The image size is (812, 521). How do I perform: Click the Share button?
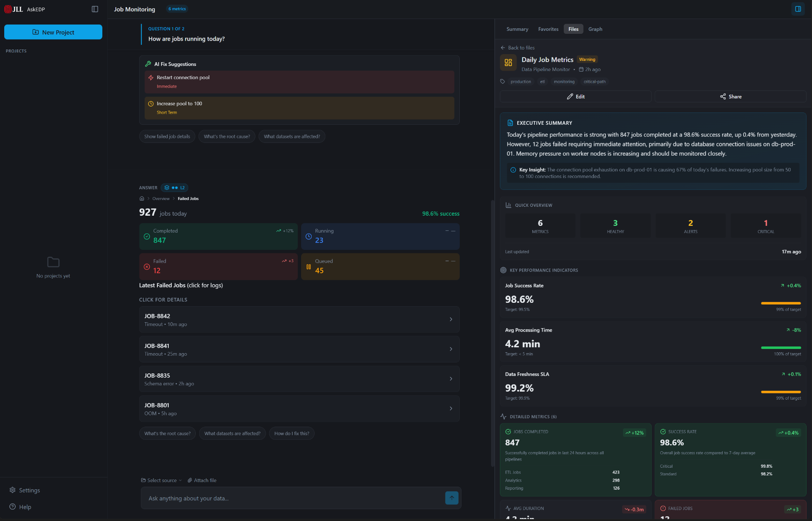(x=730, y=96)
